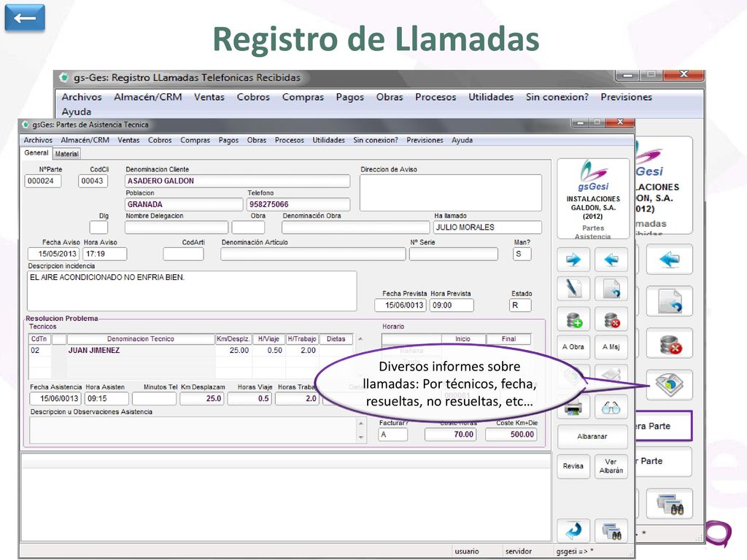Image resolution: width=747 pixels, height=560 pixels.
Task: Click binoculars search icon in Registro Llamadas
Action: click(x=670, y=503)
